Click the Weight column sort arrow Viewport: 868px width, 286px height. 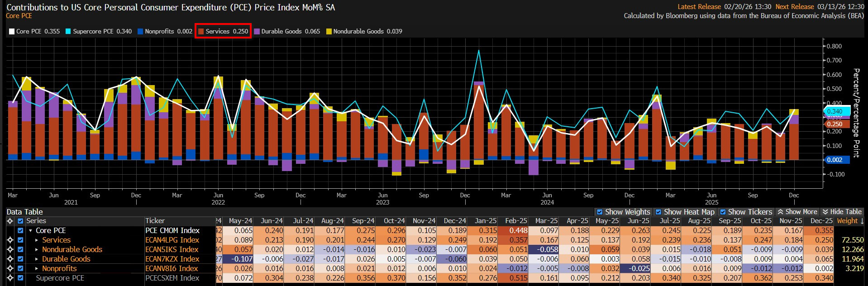coord(862,221)
